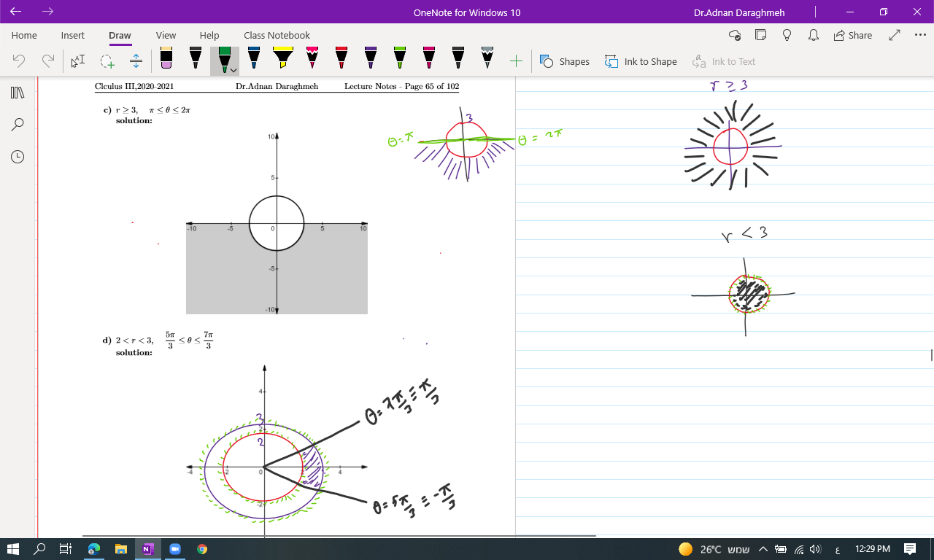The height and width of the screenshot is (560, 934).
Task: Open the green pen options chevron
Action: tap(233, 71)
